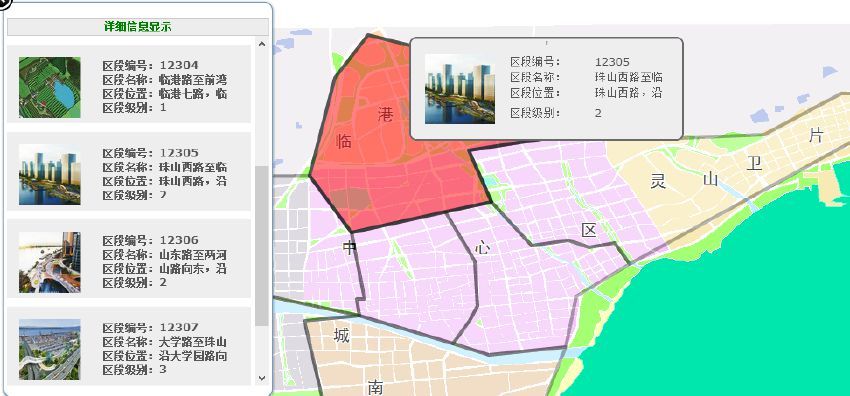Click section number 12305 in map popup
This screenshot has width=850, height=396.
coord(612,62)
